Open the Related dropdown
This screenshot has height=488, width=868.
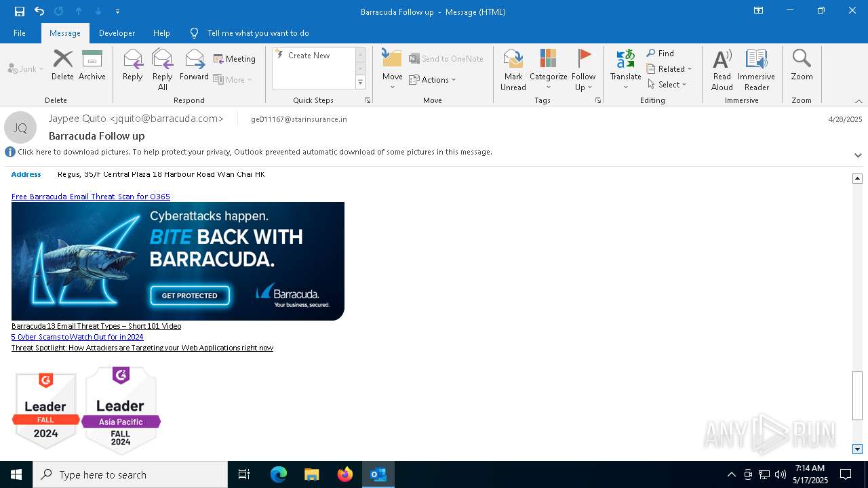pyautogui.click(x=669, y=69)
